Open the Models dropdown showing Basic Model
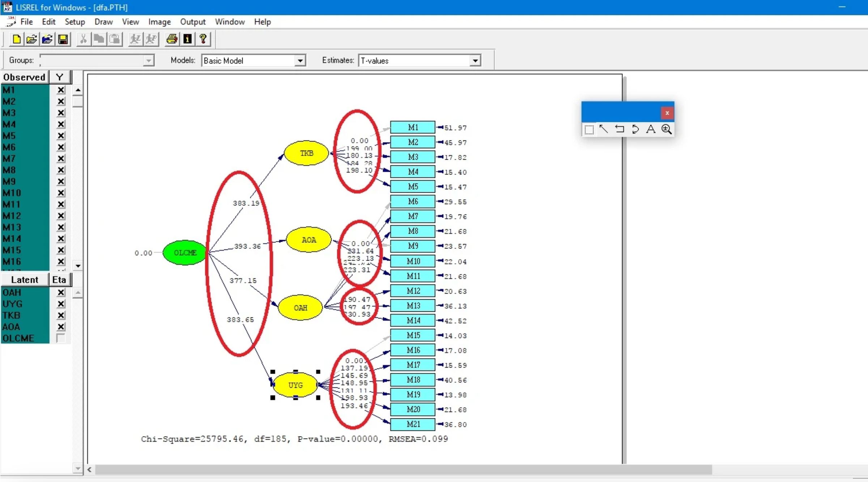The height and width of the screenshot is (482, 868). pos(300,60)
